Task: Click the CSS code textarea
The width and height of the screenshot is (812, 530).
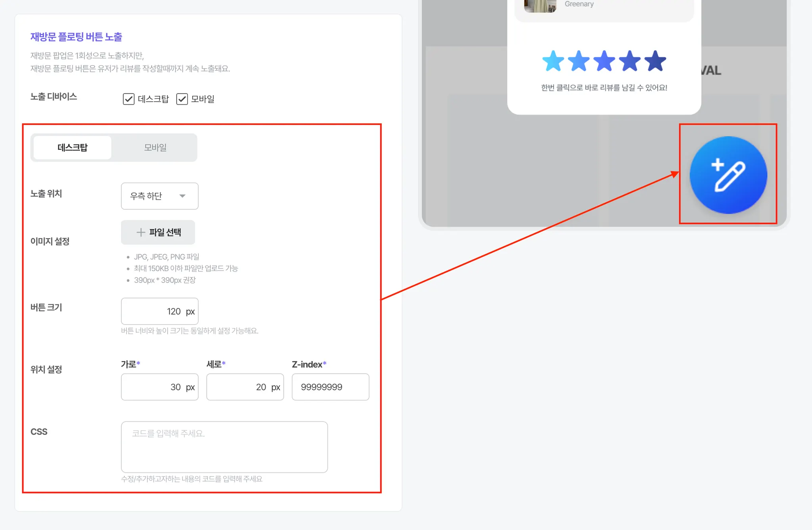Action: click(224, 447)
